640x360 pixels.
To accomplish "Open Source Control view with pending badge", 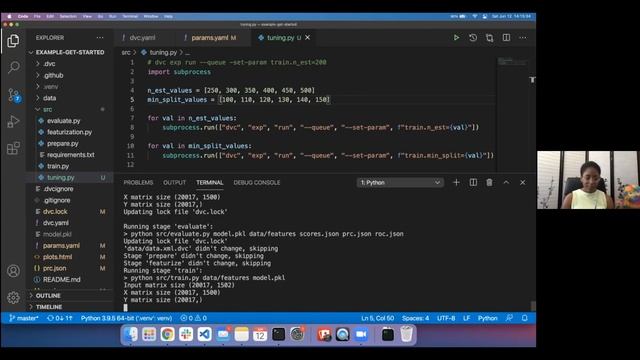I will tap(13, 95).
